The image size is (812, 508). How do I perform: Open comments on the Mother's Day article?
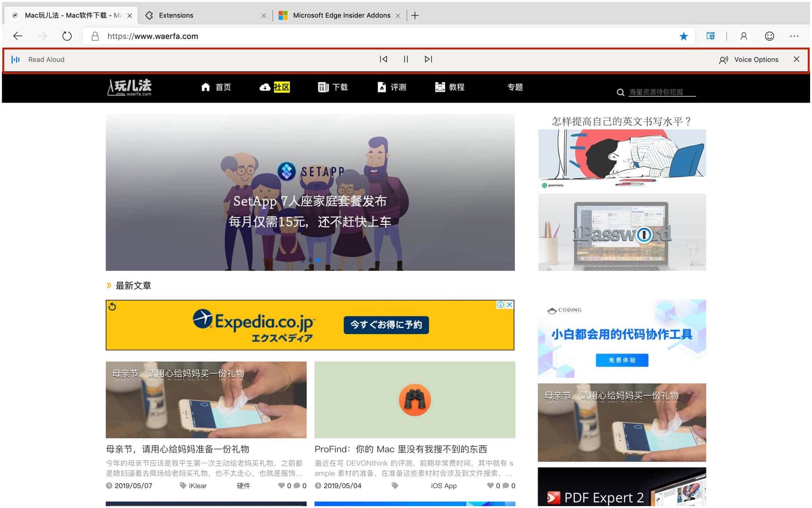[x=297, y=486]
